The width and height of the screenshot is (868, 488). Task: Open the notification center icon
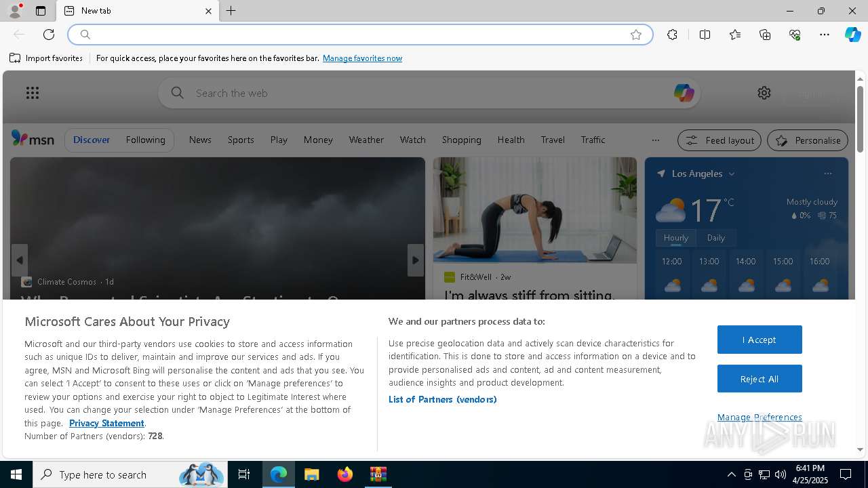846,474
